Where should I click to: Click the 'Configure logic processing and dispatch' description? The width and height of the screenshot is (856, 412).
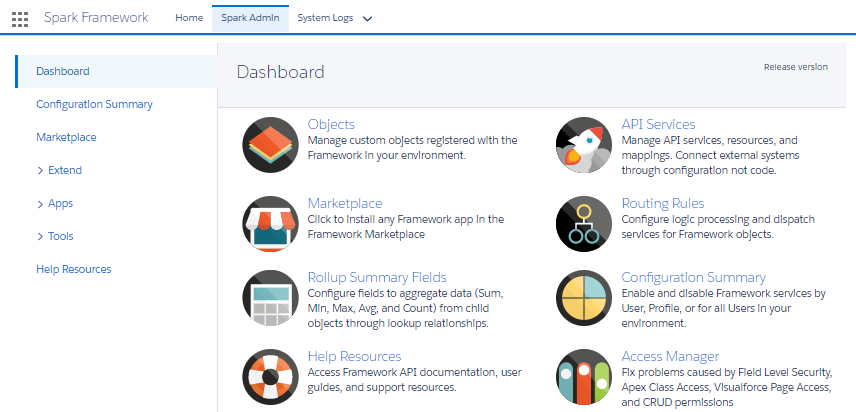click(x=718, y=226)
